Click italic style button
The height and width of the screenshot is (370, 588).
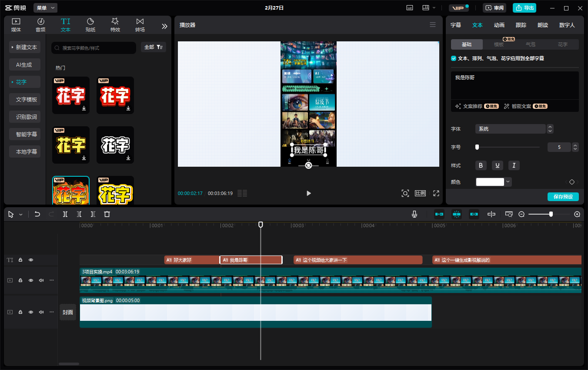pyautogui.click(x=514, y=165)
